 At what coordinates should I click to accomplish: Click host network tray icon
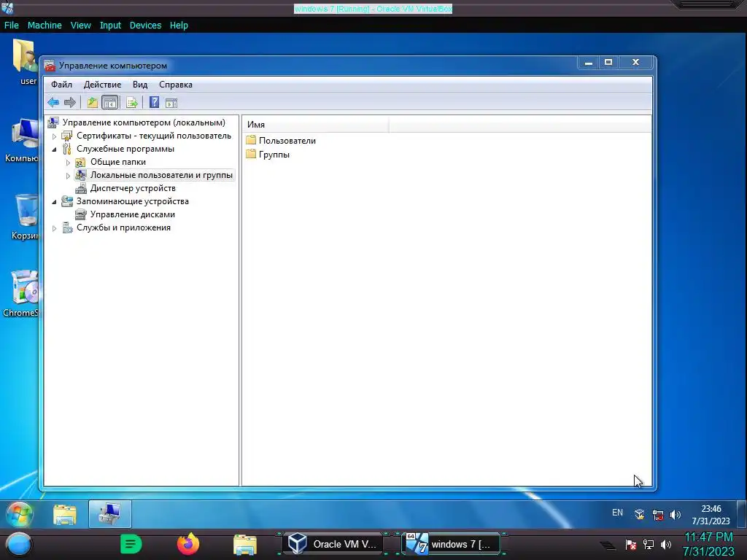[x=648, y=545]
